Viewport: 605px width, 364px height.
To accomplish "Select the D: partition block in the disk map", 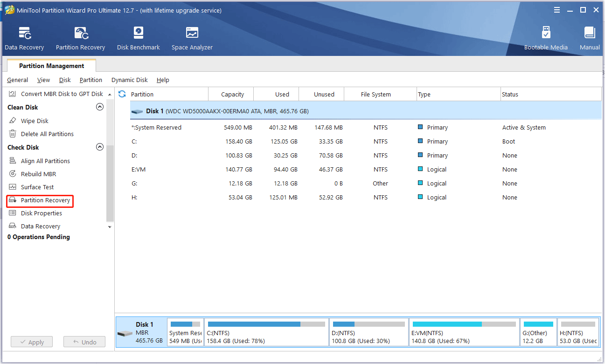I will [x=369, y=332].
